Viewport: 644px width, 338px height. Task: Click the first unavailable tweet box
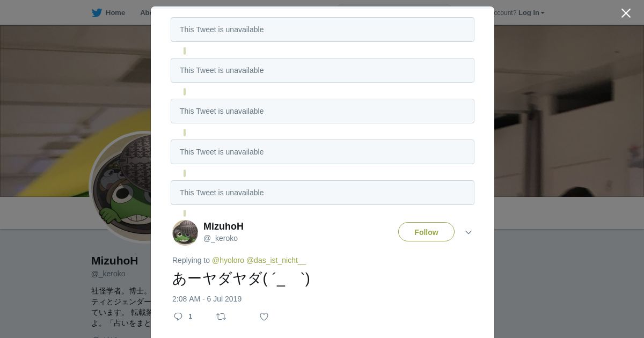(322, 30)
